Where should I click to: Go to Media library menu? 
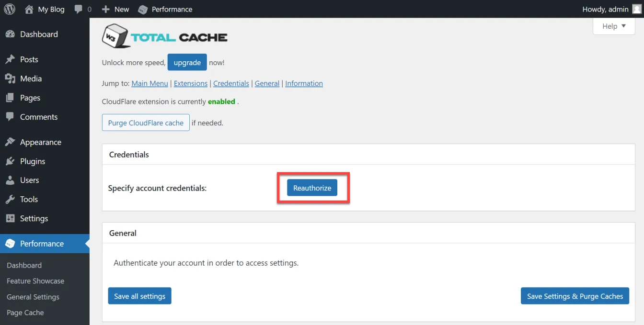point(45,78)
